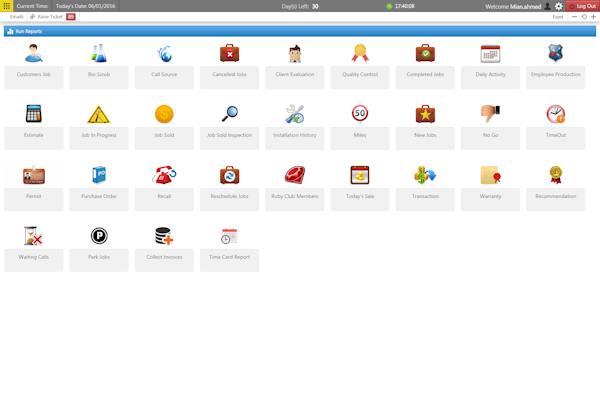600x396 pixels.
Task: Open the Customers Job report icon
Action: [34, 53]
